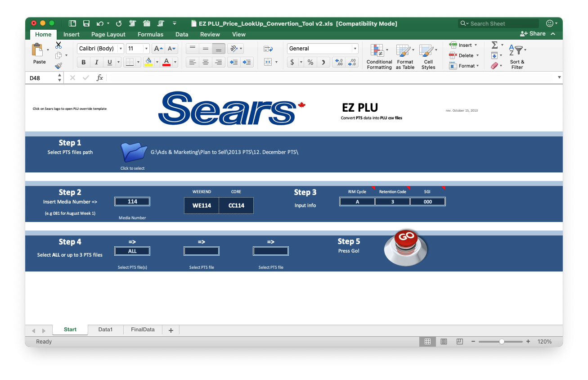Click the comma style icon
This screenshot has height=380, width=588.
(323, 63)
